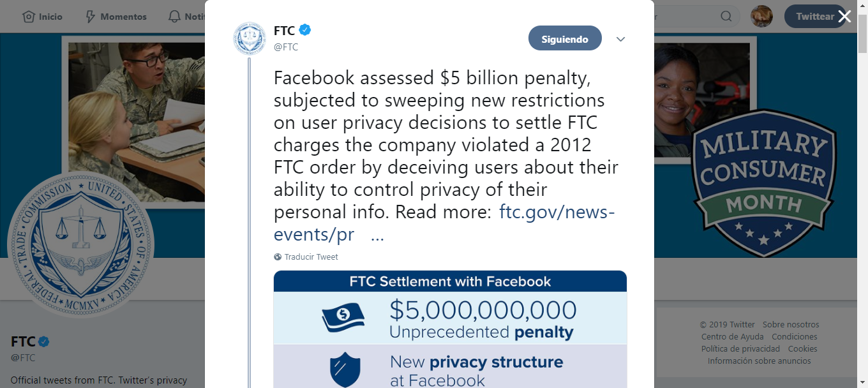Click Traducir Tweet link
Image resolution: width=868 pixels, height=388 pixels.
[x=311, y=257]
